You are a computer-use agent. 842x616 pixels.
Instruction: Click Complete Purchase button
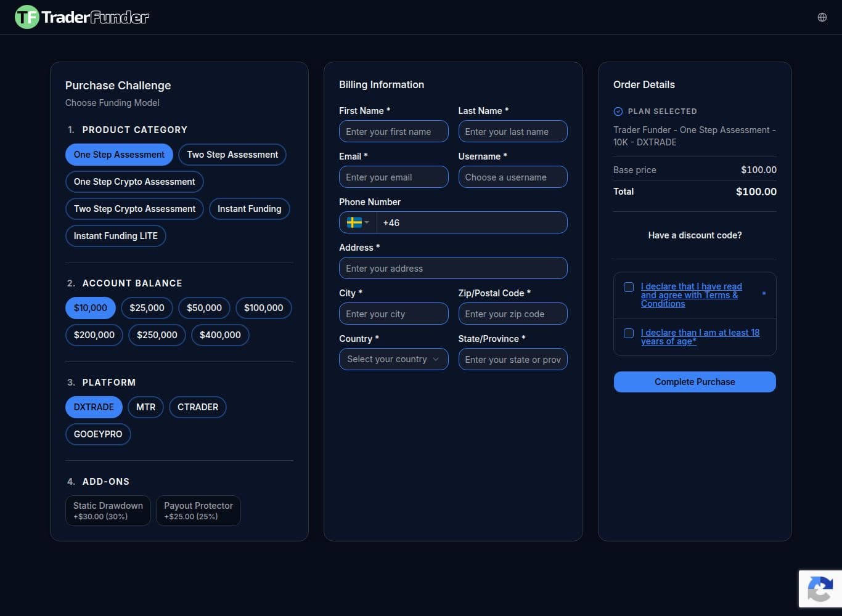tap(695, 382)
